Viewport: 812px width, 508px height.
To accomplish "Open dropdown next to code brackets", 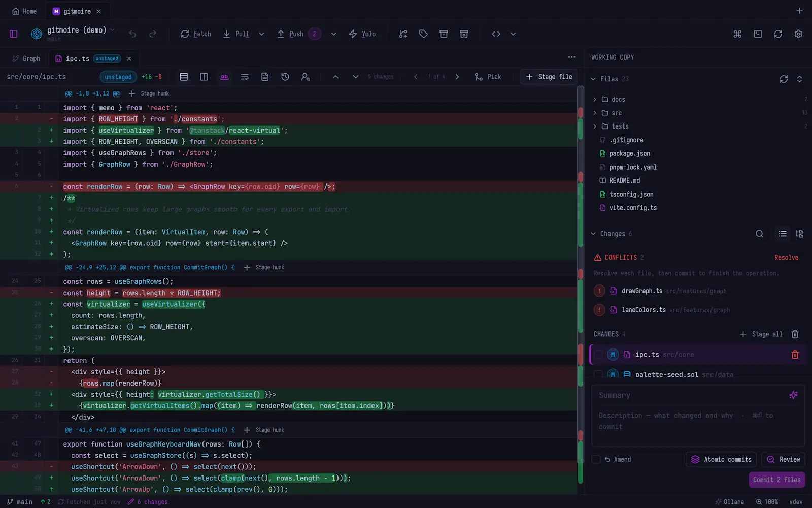I will (x=513, y=34).
